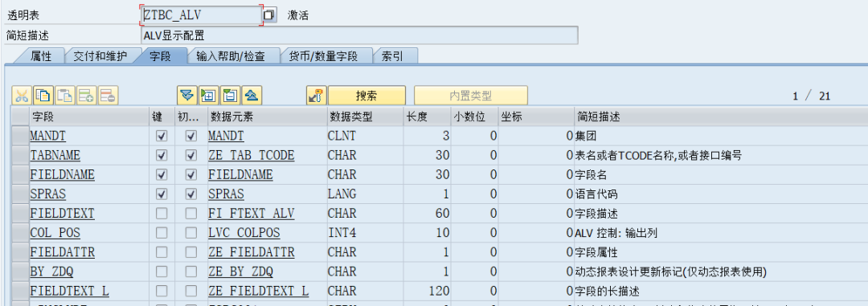Uncheck key checkbox for MANDT
This screenshot has width=868, height=306.
[x=162, y=136]
